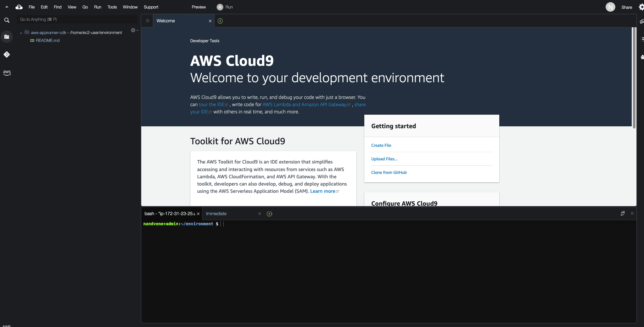
Task: Open the Window menu
Action: coord(130,7)
